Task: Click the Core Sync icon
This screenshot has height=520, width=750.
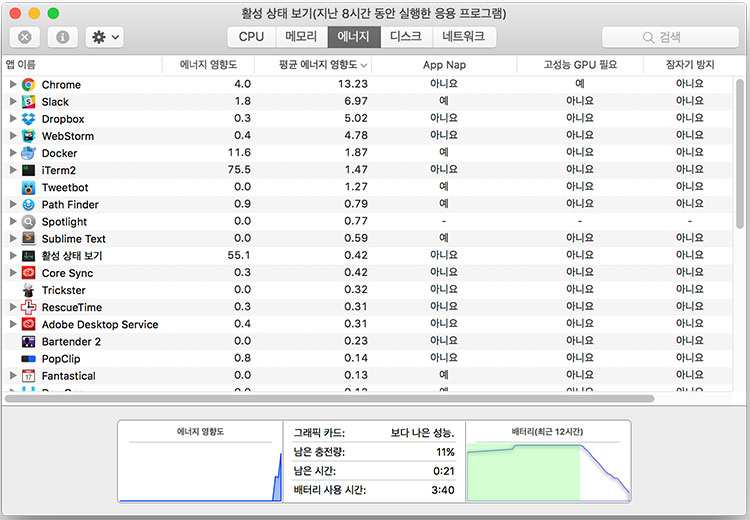Action: tap(28, 273)
